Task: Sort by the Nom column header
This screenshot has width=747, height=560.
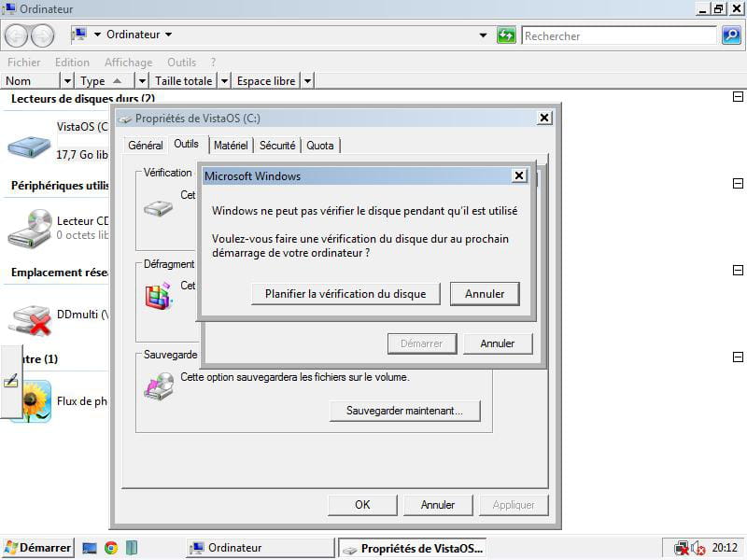Action: pyautogui.click(x=32, y=81)
